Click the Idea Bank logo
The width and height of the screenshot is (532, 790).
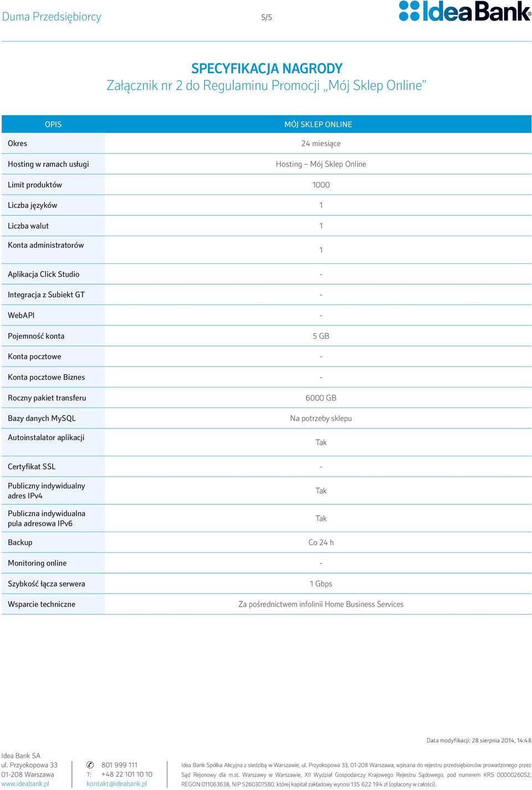pyautogui.click(x=465, y=11)
